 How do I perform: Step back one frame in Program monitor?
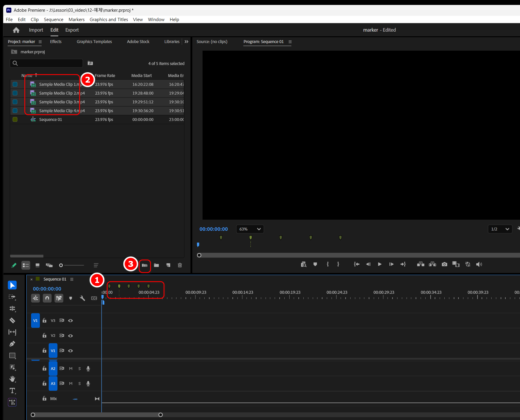[x=368, y=264]
